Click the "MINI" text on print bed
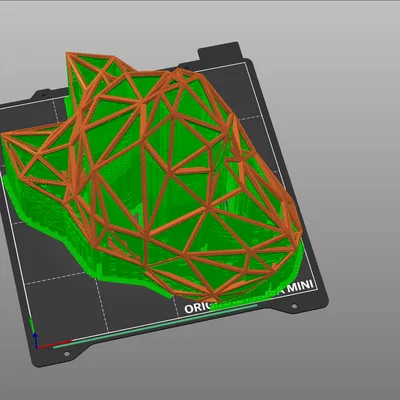Image resolution: width=400 pixels, height=400 pixels. point(301,286)
